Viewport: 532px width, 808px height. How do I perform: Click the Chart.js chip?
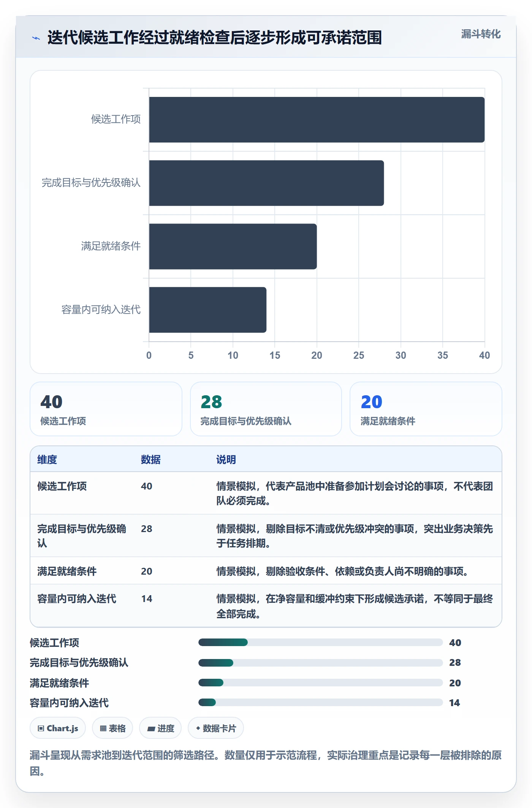tap(58, 728)
